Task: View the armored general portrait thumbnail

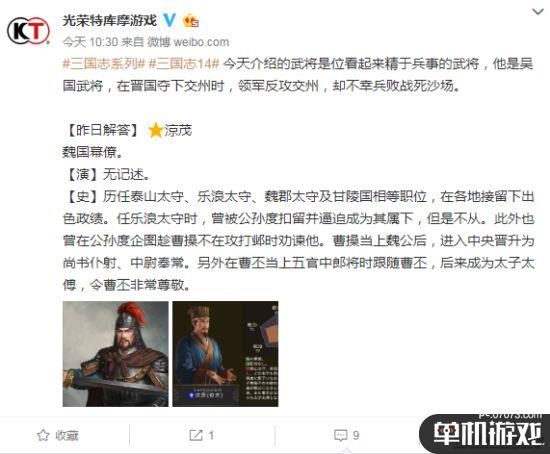Action: pyautogui.click(x=115, y=354)
